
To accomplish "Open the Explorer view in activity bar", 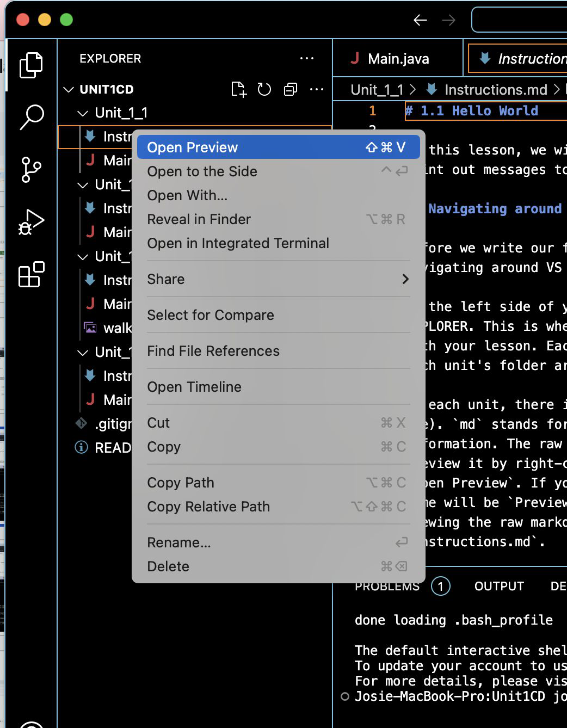I will pos(31,65).
